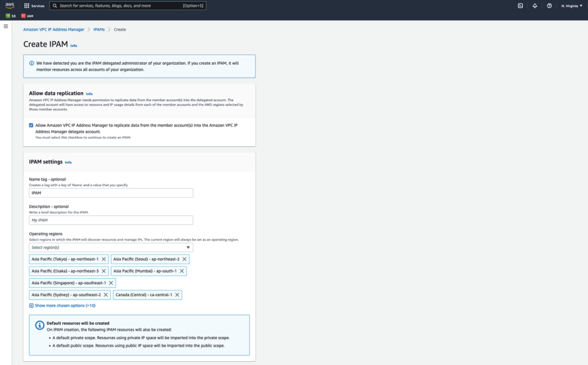Click the info icon in Default resources box

pyautogui.click(x=40, y=325)
